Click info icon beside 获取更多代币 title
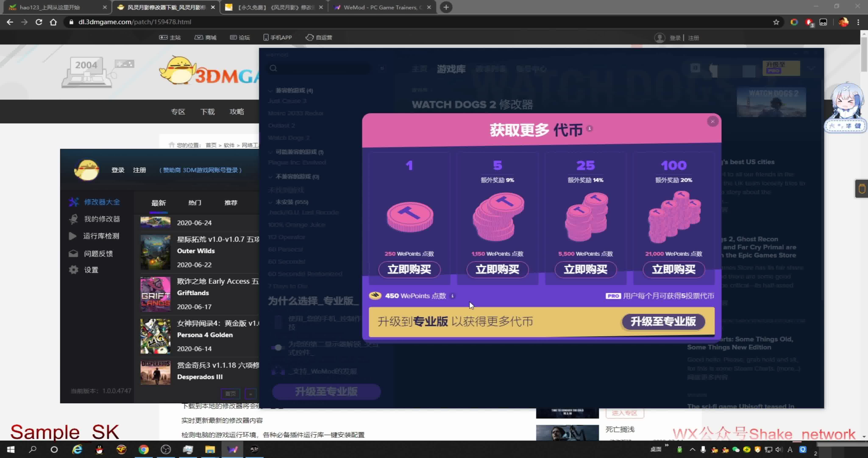This screenshot has height=458, width=868. click(589, 128)
